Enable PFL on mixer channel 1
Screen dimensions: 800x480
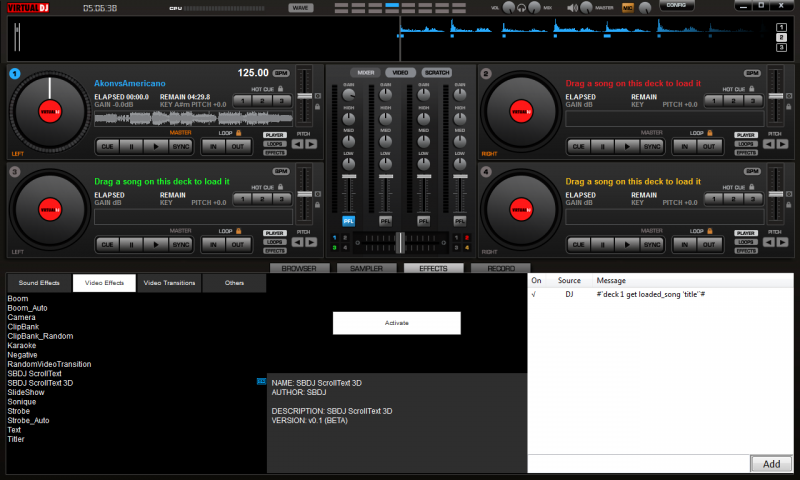pos(348,221)
